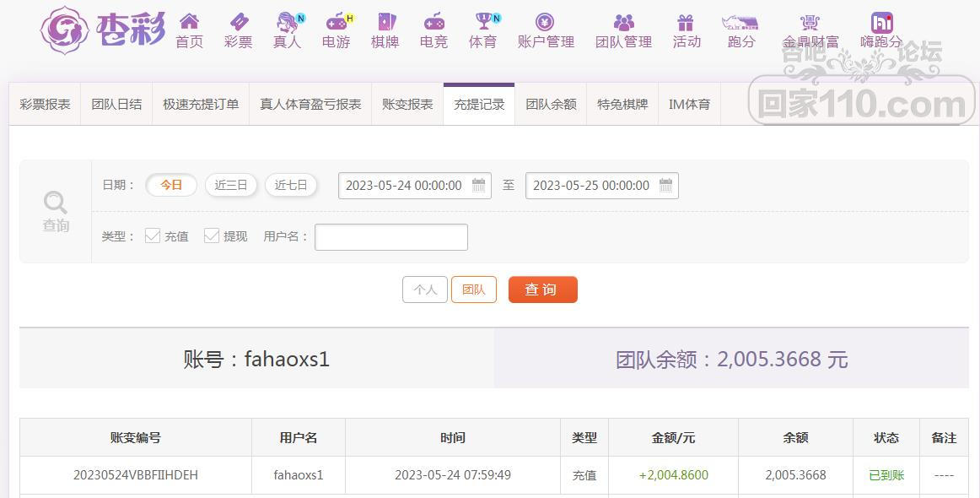Open the end date calendar picker
This screenshot has width=980, height=498.
click(666, 185)
